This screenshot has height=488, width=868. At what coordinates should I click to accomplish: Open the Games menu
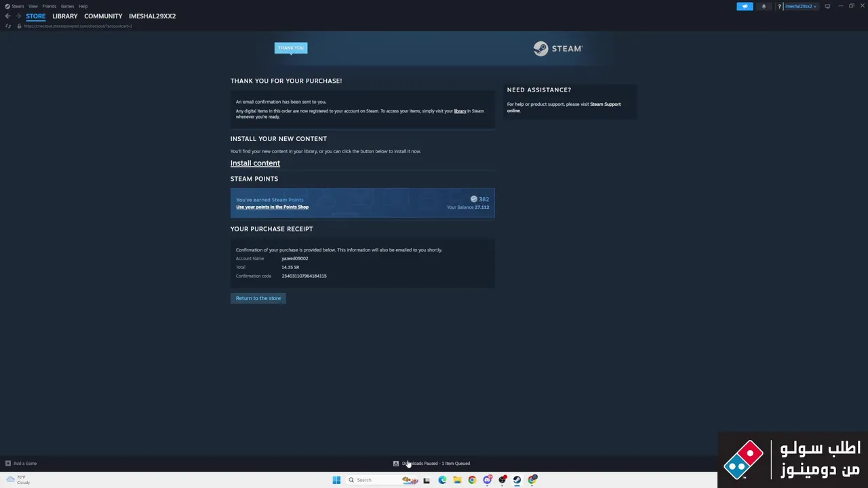(x=67, y=6)
